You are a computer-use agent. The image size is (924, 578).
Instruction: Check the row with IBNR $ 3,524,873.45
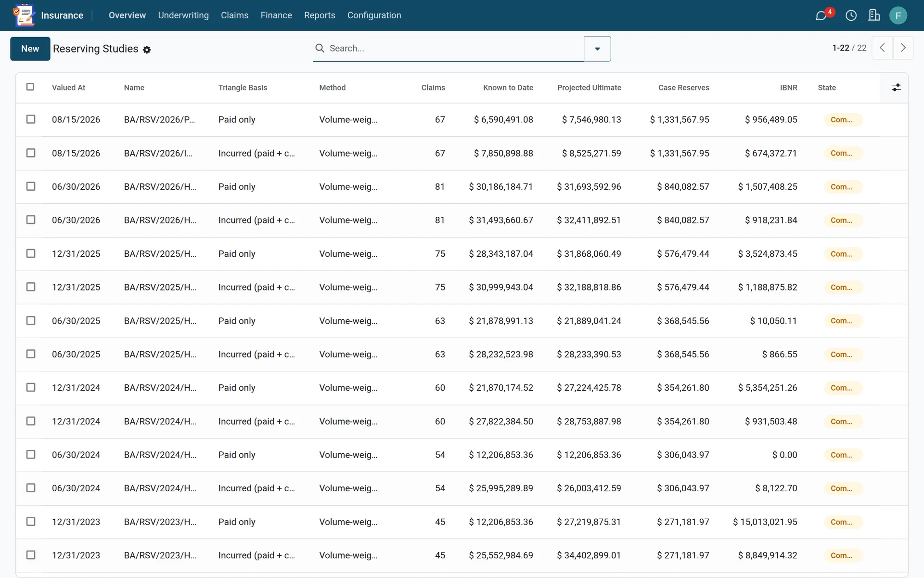pos(31,253)
